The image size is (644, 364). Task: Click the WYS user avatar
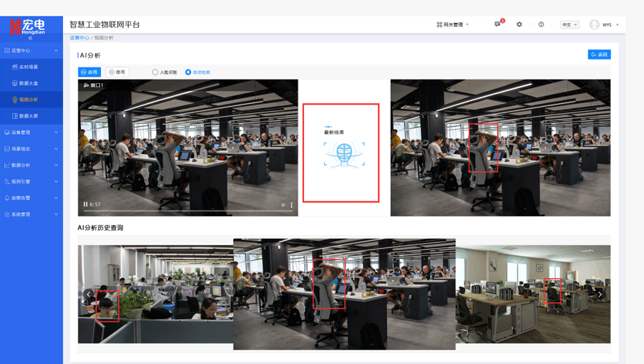coord(594,24)
